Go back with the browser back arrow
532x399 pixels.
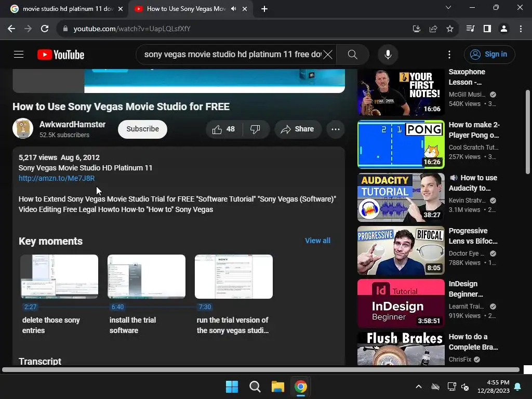[x=11, y=29]
